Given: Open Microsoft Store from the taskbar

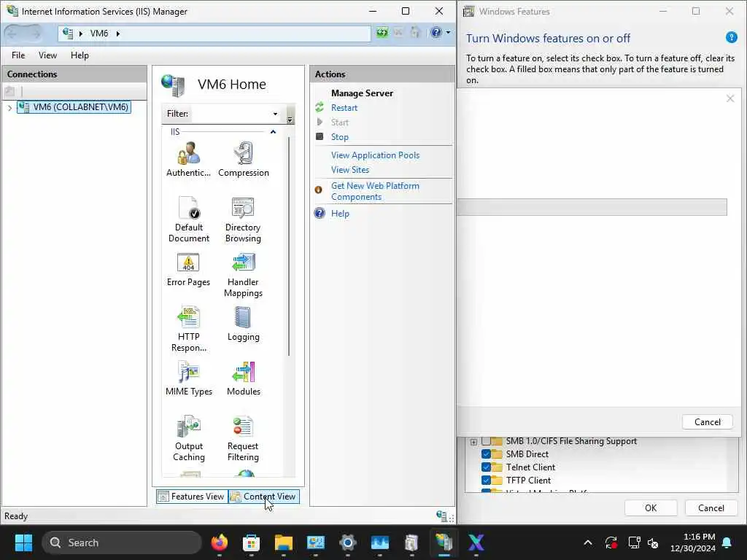Looking at the screenshot, I should coord(251,542).
